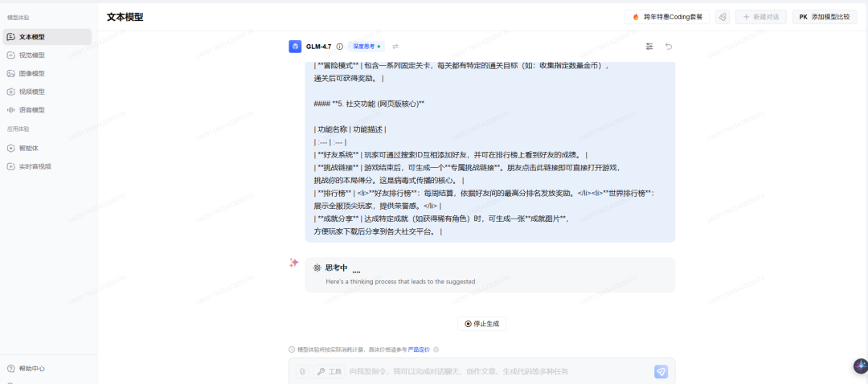
Task: Click the rocket icon button in header
Action: pos(723,17)
